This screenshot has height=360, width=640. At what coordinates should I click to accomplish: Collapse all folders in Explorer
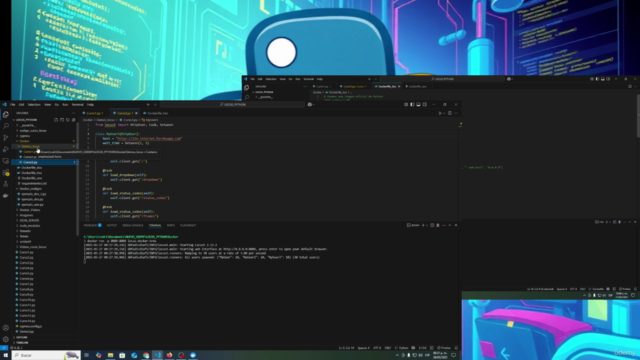(73, 120)
